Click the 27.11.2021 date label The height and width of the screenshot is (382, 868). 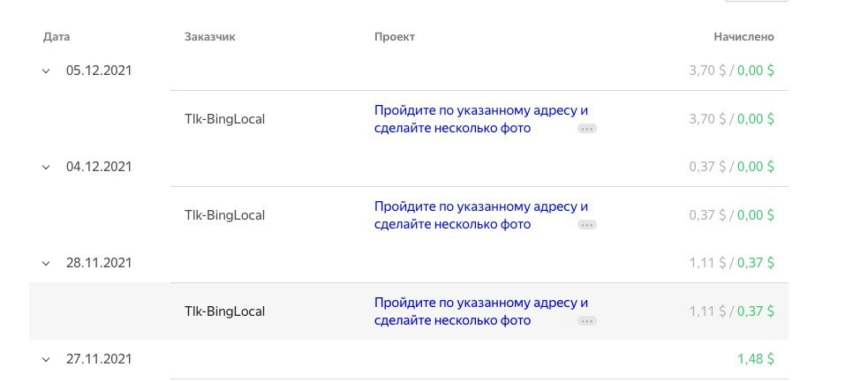99,359
